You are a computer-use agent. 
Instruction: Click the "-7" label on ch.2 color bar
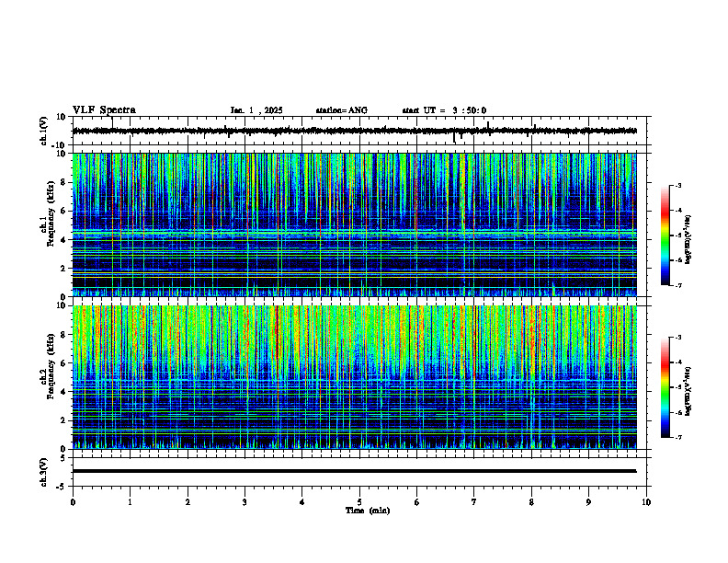click(678, 438)
